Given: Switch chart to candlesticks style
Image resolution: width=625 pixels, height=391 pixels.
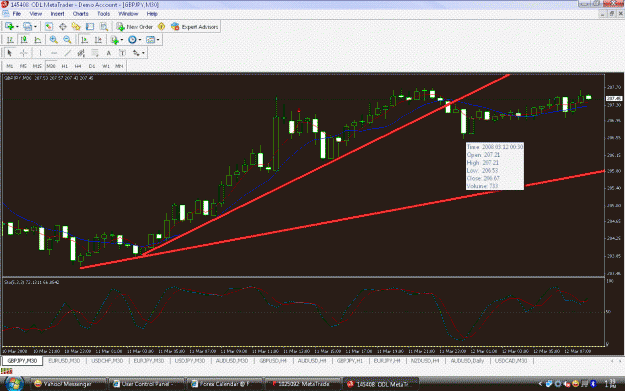Looking at the screenshot, I should (24, 40).
